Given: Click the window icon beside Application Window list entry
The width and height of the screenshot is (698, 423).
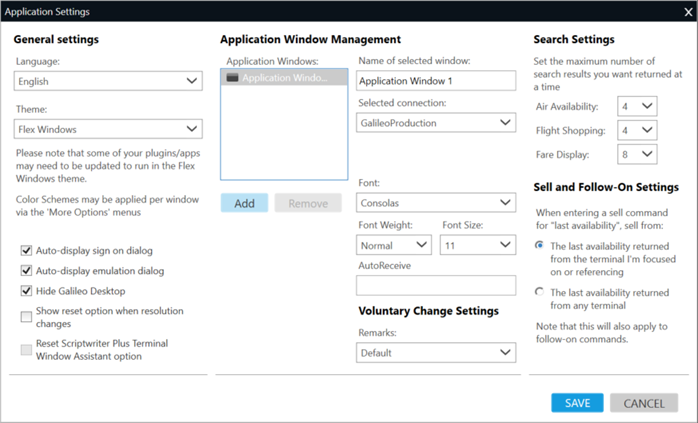Looking at the screenshot, I should [232, 78].
